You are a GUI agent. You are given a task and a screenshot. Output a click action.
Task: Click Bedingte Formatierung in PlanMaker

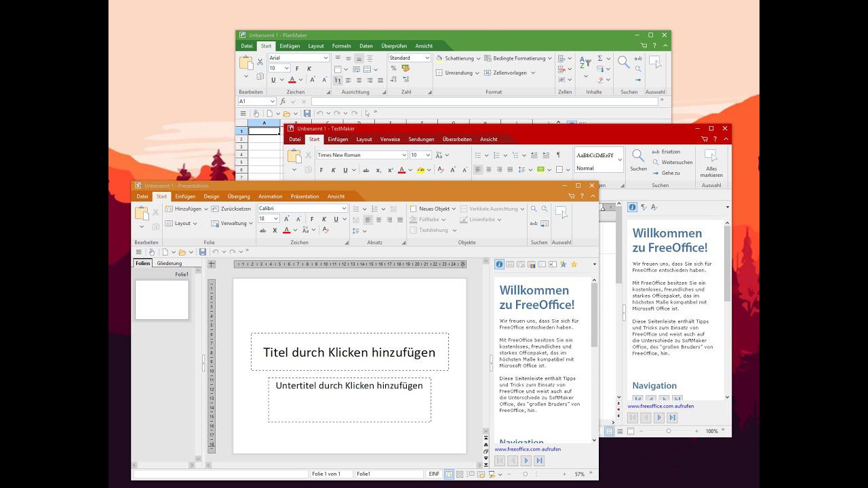(519, 58)
